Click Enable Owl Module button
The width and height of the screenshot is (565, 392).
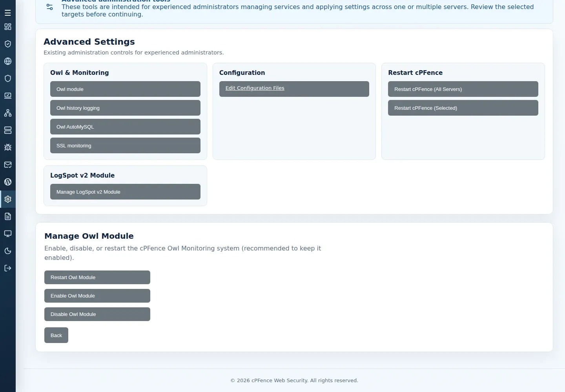pyautogui.click(x=97, y=296)
